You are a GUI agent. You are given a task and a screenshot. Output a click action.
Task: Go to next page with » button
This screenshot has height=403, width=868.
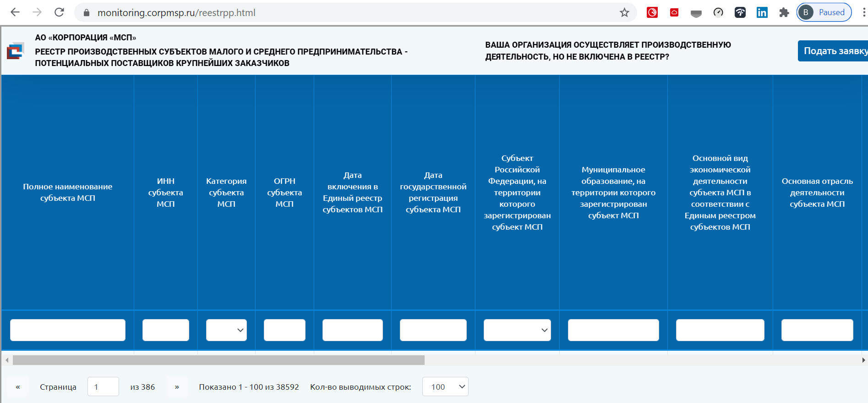pyautogui.click(x=177, y=387)
